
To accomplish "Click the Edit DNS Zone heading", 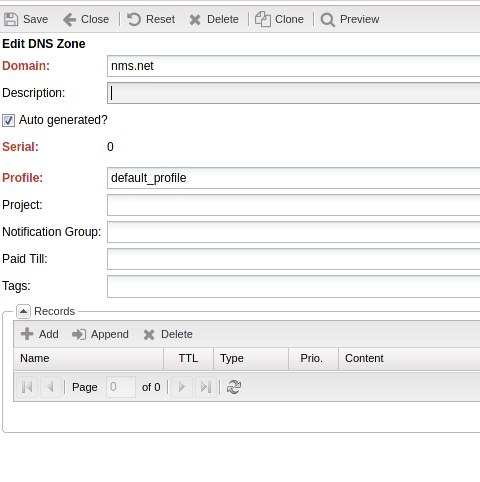I will click(x=44, y=44).
